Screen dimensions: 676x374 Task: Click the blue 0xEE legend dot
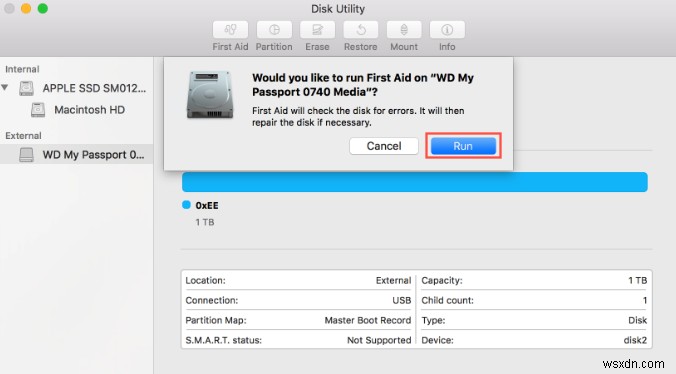coord(186,205)
